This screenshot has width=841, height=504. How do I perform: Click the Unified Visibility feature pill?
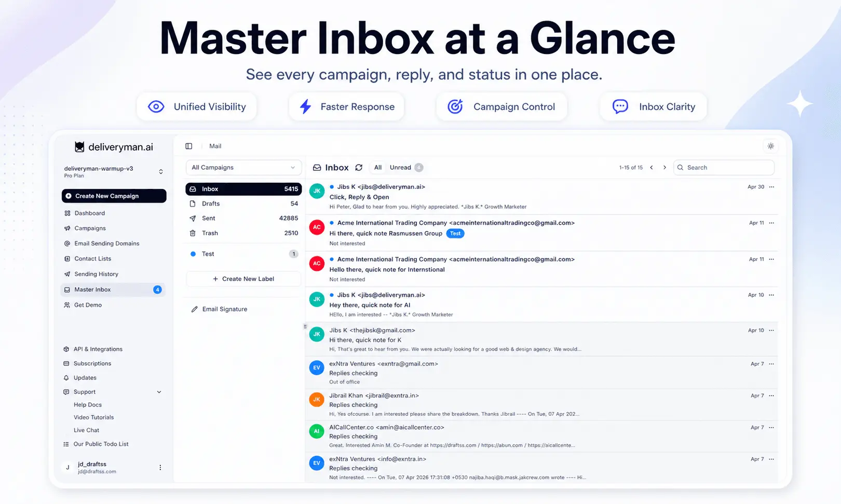[197, 107]
